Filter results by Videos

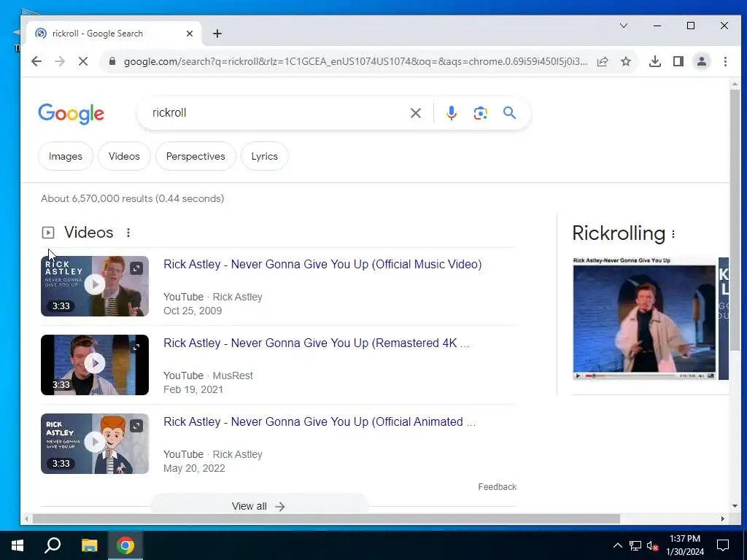[x=124, y=156]
